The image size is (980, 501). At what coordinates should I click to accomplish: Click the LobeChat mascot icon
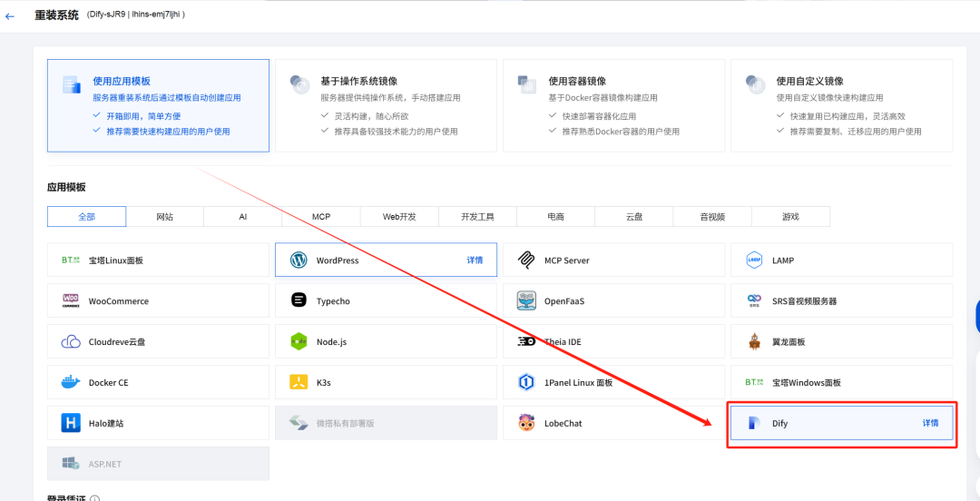(527, 423)
